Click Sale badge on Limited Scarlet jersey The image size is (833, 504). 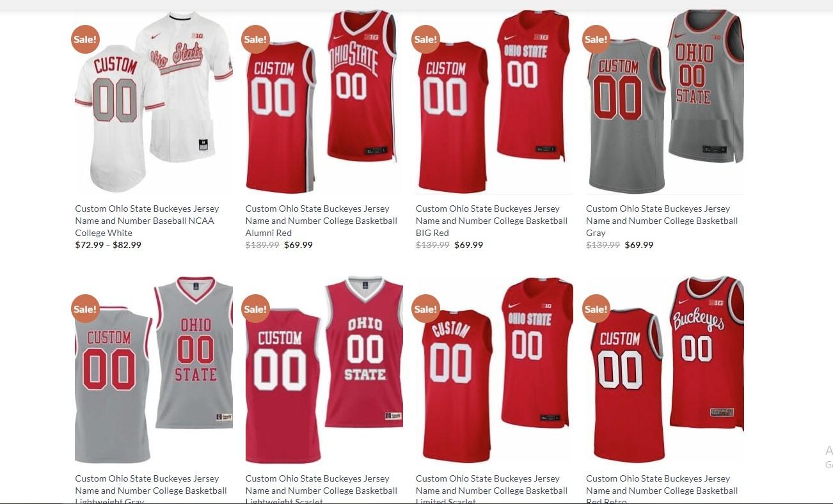pyautogui.click(x=425, y=309)
